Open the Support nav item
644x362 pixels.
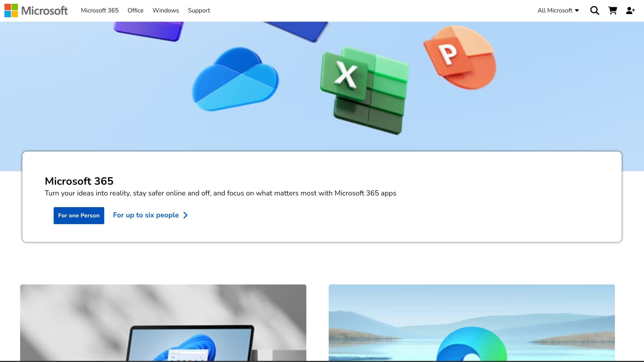[x=199, y=11]
